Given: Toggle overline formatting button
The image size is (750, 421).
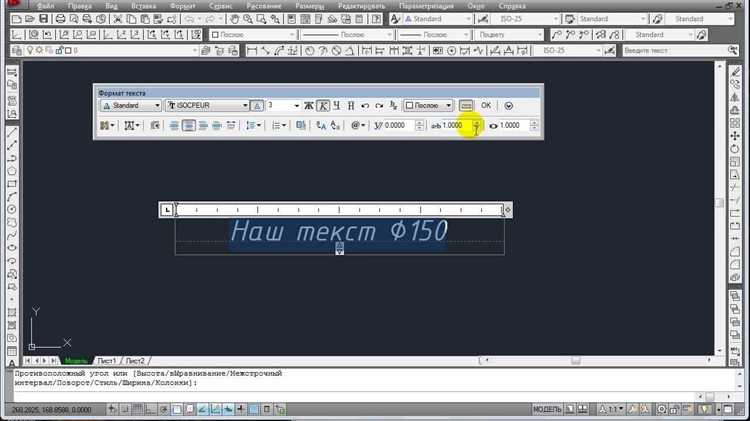Looking at the screenshot, I should point(351,106).
